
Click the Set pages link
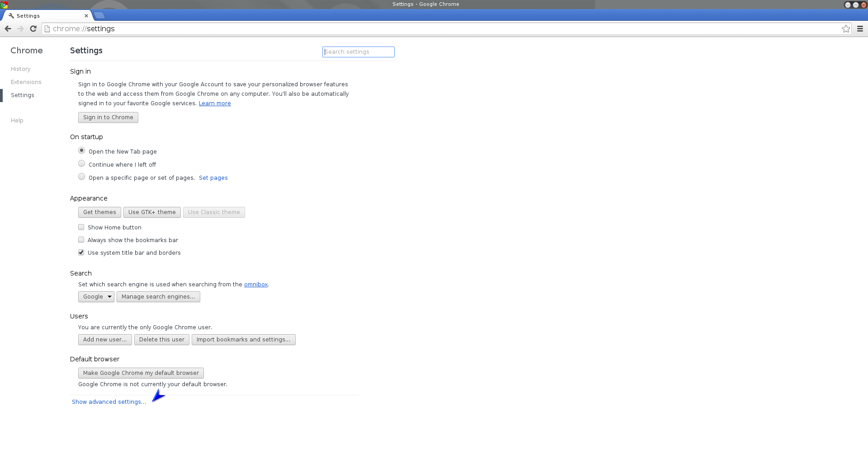(213, 178)
